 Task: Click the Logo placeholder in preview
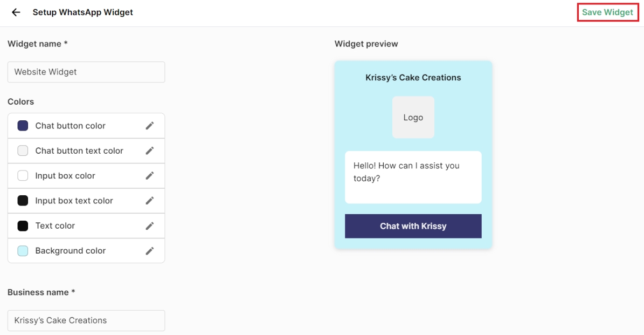tap(413, 117)
